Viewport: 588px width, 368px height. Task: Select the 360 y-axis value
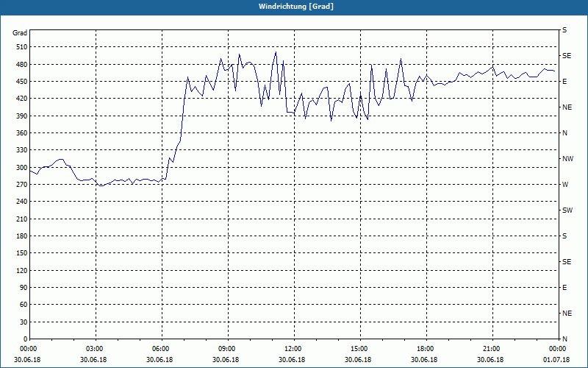22,133
